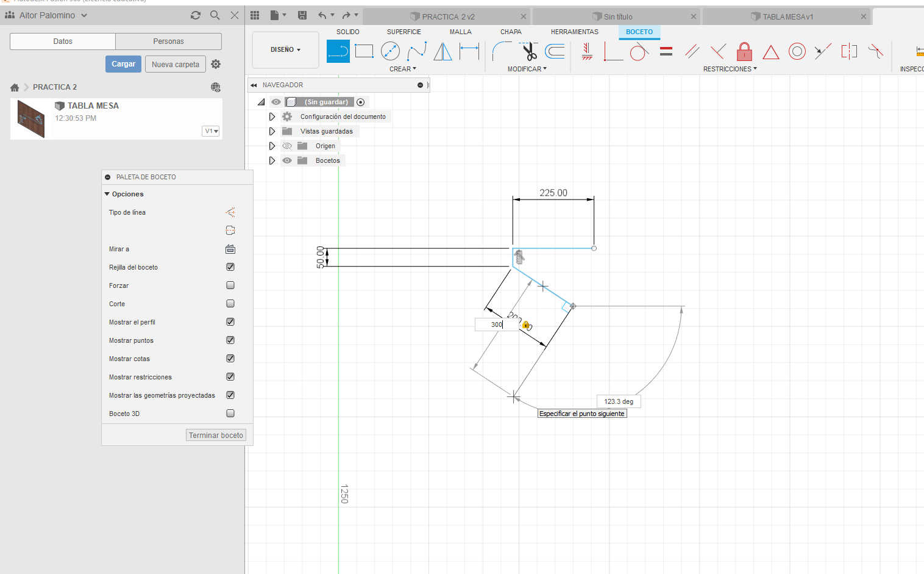Select the Fillet modify tool
Image resolution: width=924 pixels, height=574 pixels.
(x=502, y=51)
